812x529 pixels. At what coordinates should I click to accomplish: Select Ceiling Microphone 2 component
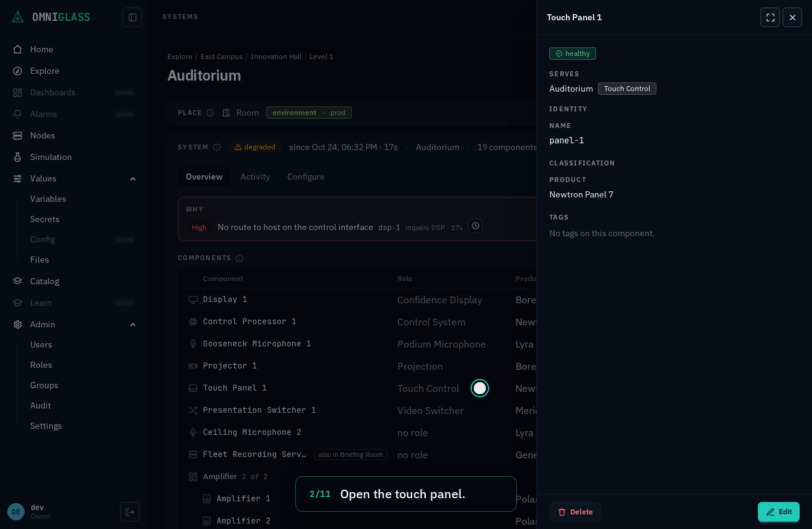(357, 432)
